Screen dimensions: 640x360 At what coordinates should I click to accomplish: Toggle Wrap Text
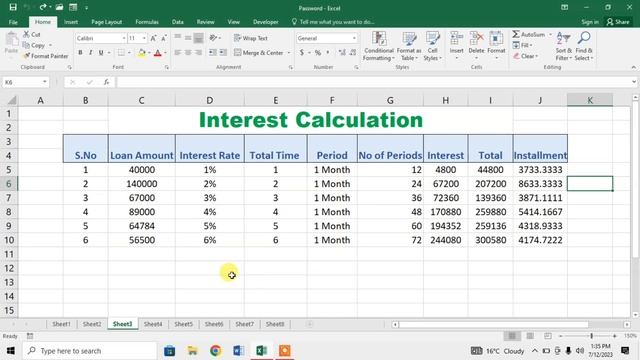(251, 38)
